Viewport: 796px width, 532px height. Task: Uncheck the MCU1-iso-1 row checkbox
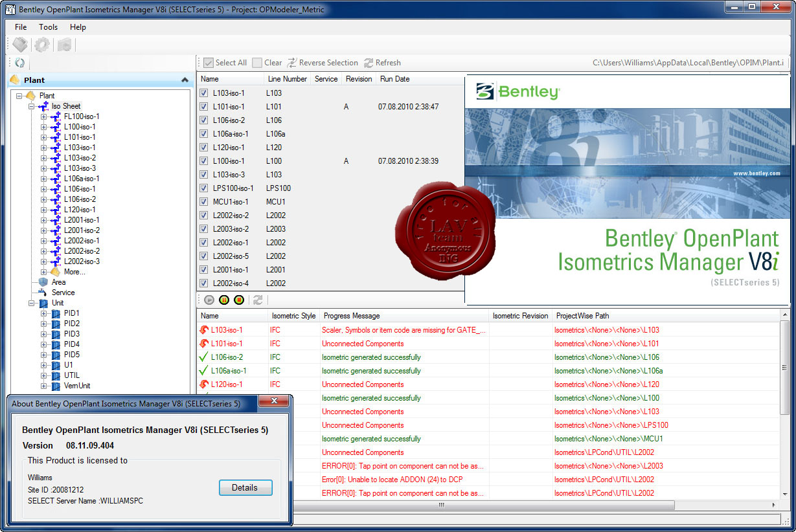pyautogui.click(x=204, y=202)
